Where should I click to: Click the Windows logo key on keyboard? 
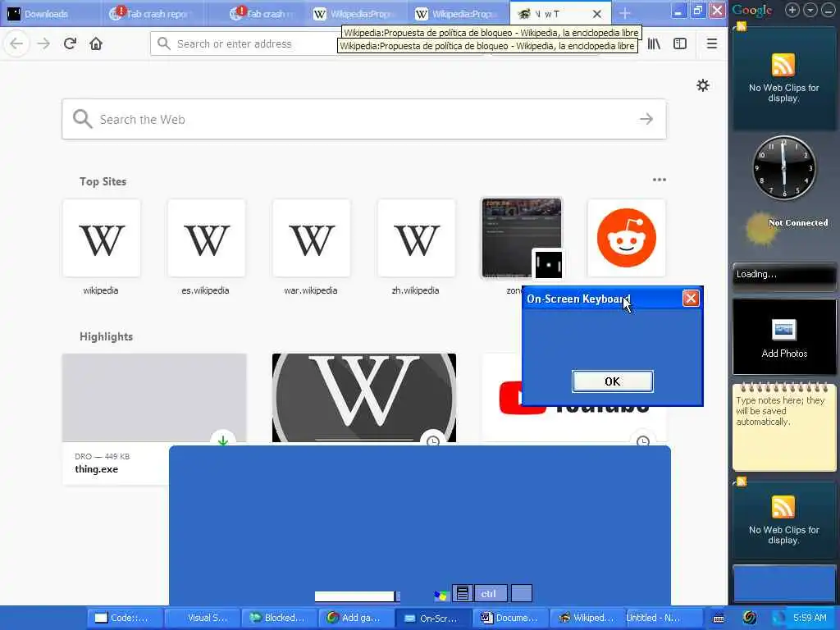[441, 596]
